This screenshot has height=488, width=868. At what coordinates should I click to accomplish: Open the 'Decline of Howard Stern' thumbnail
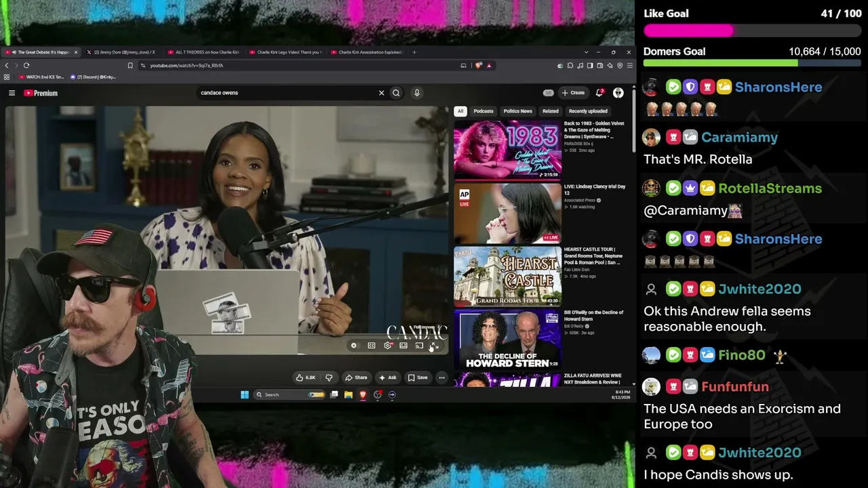click(x=507, y=339)
